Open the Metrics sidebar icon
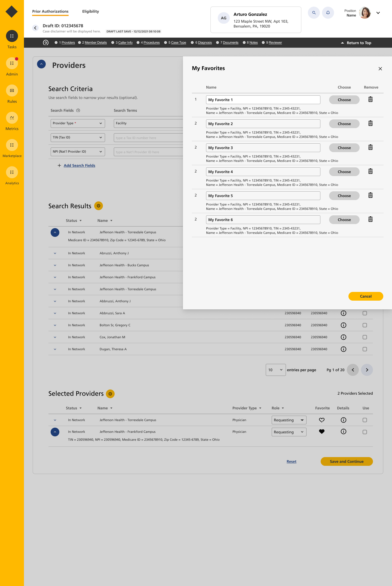This screenshot has height=586, width=392. 12,118
